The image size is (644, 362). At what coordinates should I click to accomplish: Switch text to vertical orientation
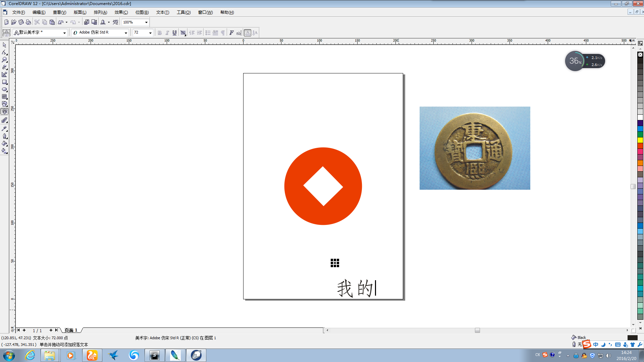tap(255, 33)
